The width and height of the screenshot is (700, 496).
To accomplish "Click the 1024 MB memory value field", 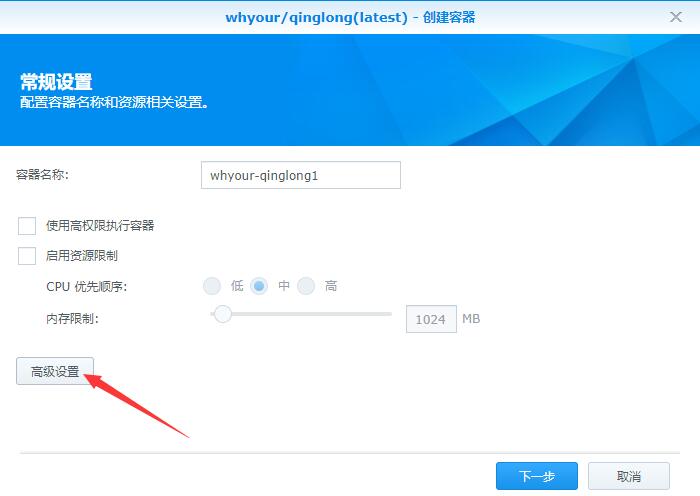I will 431,319.
